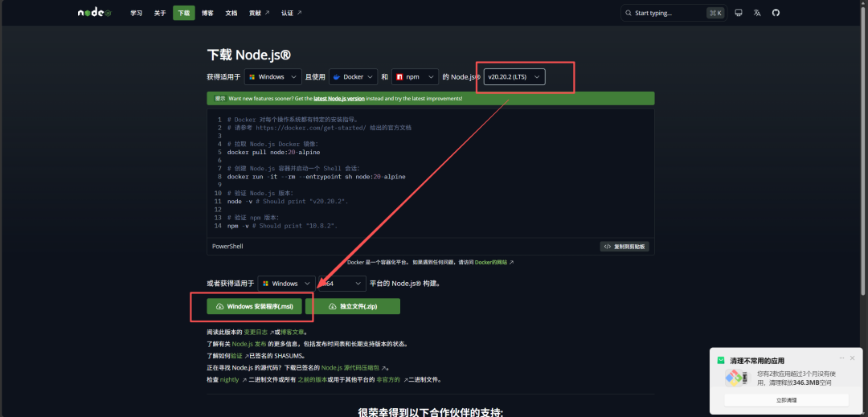Click the magnifier icon in the search box
Screen dimensions: 868x417
point(628,13)
